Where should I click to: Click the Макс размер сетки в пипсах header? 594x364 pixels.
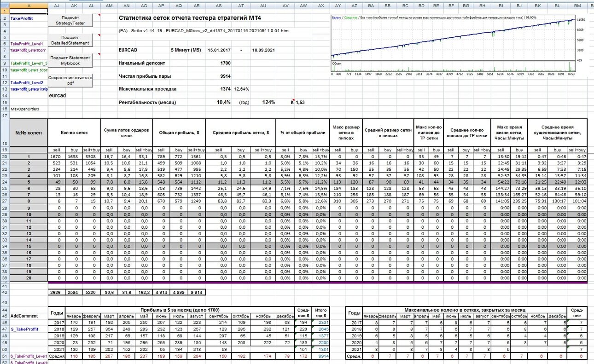(346, 133)
